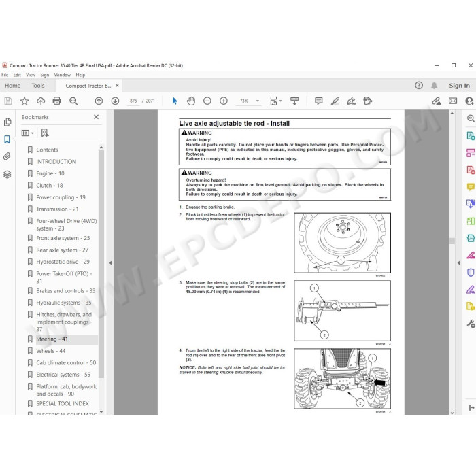Click the fit page tool icon

pos(273,101)
